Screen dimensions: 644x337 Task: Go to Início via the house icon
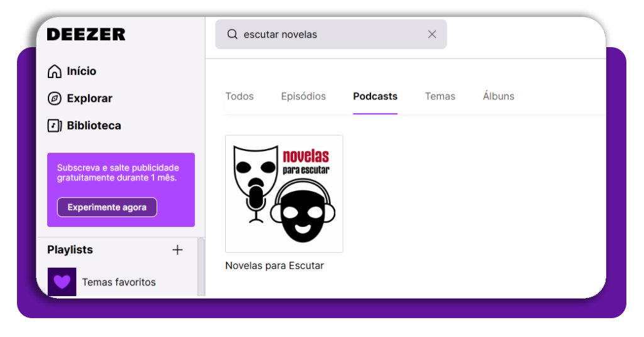[55, 72]
